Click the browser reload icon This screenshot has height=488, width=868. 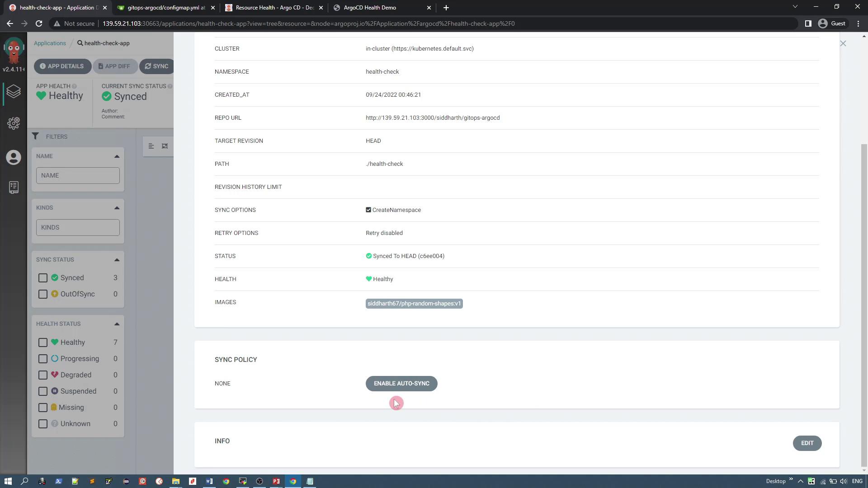(39, 23)
